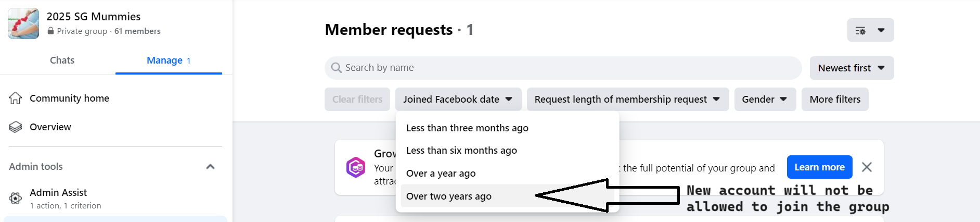Open the Newest first sort dropdown

click(852, 68)
